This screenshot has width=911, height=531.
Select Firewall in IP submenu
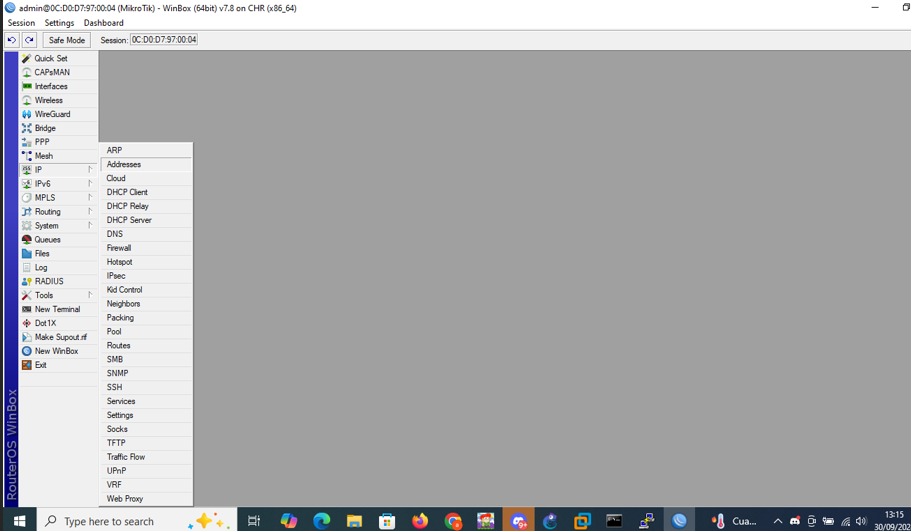click(146, 247)
